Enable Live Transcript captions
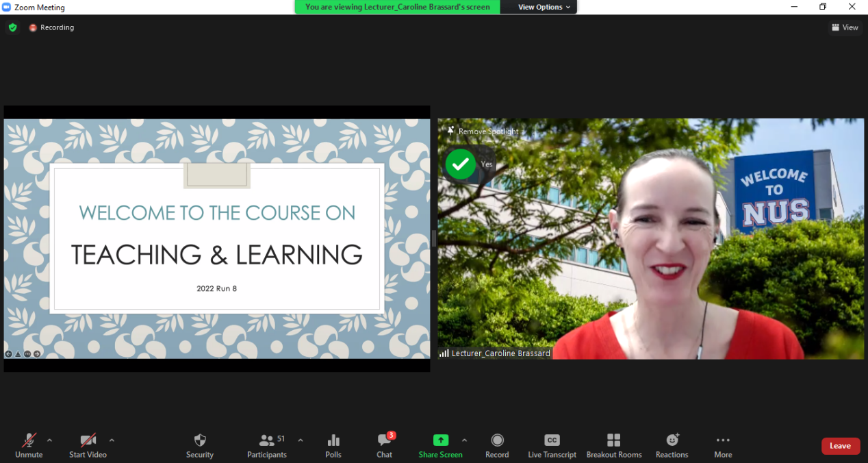 pos(552,440)
